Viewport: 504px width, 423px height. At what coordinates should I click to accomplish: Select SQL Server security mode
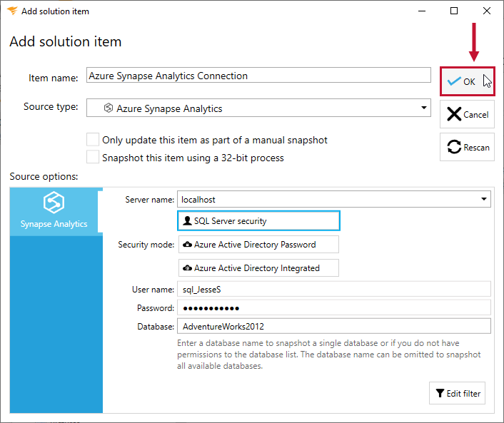tap(258, 220)
